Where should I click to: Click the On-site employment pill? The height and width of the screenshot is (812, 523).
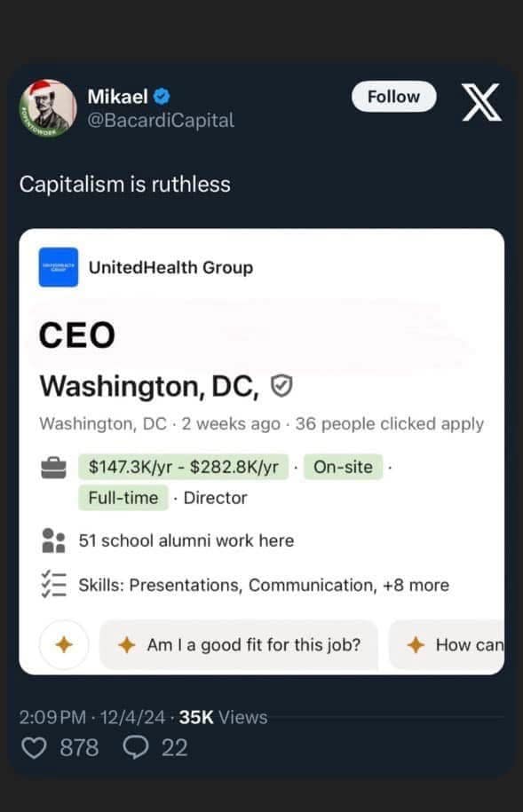[343, 465]
